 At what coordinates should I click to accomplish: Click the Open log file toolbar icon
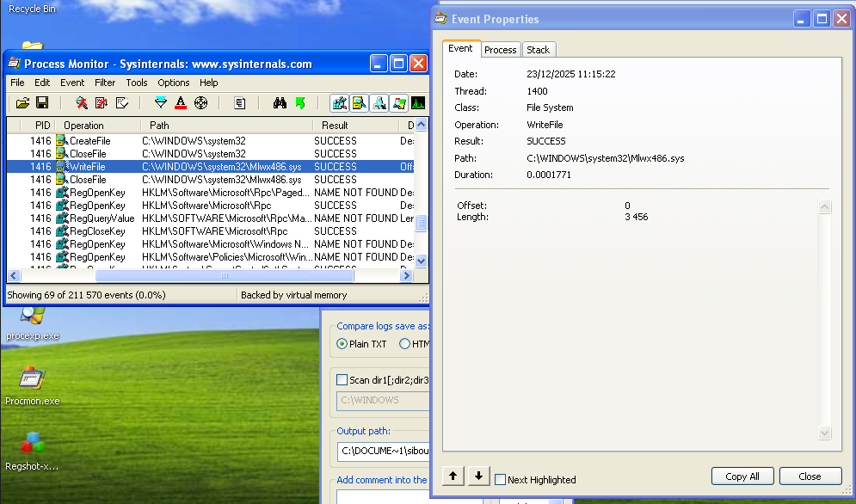tap(22, 103)
